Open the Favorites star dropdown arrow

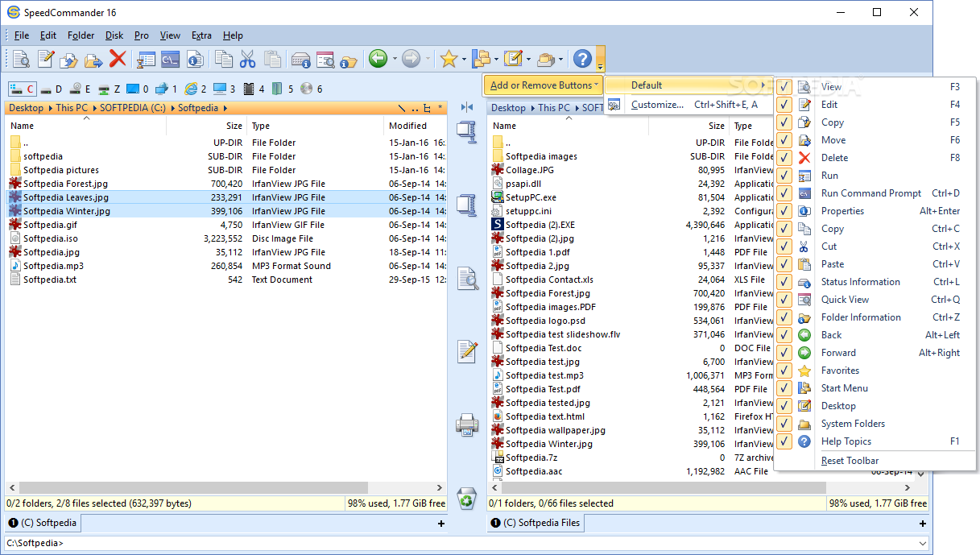click(x=465, y=59)
